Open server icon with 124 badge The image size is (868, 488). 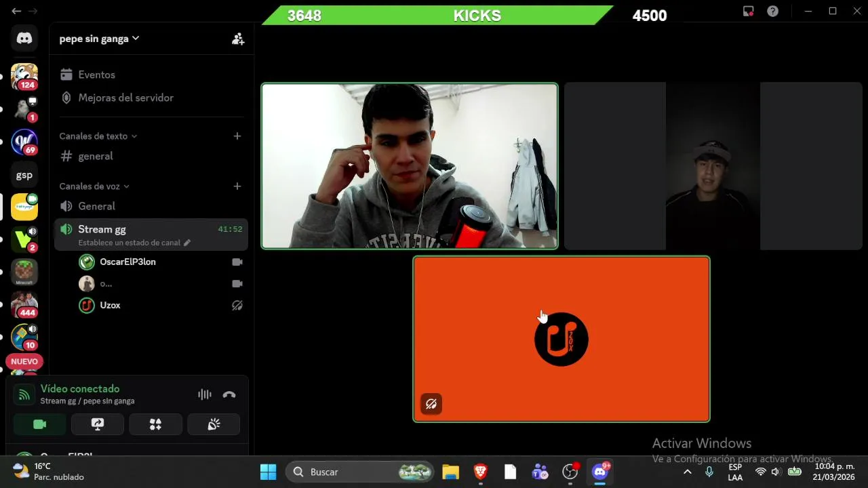(x=24, y=77)
